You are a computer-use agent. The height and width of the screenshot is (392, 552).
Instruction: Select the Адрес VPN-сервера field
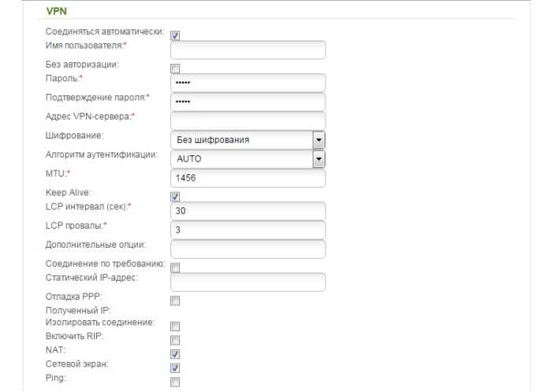click(248, 121)
